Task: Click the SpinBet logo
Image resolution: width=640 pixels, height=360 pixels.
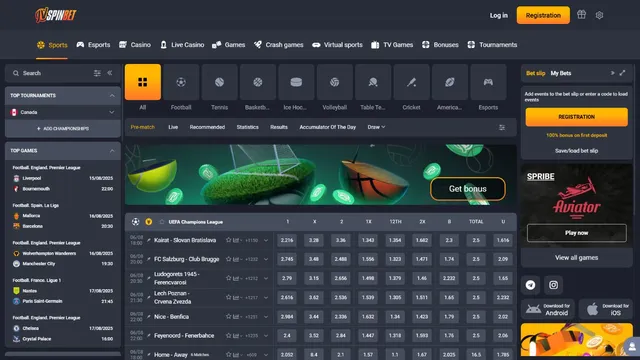Action: click(x=56, y=15)
